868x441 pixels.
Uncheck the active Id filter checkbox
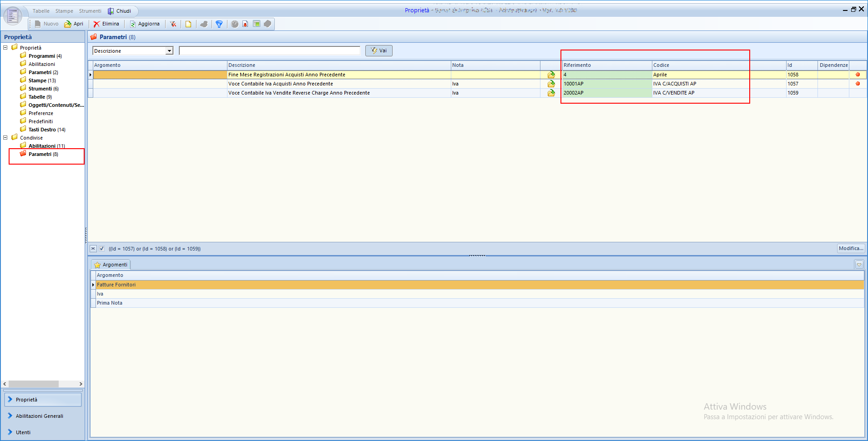point(102,249)
